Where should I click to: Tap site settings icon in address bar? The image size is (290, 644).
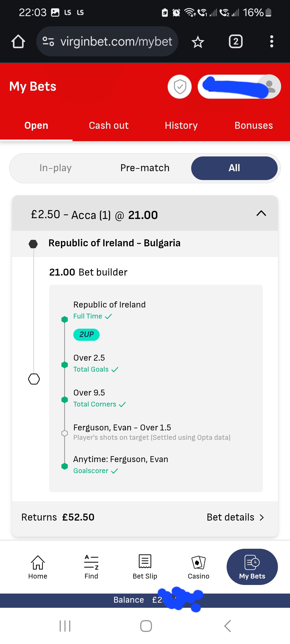[49, 42]
